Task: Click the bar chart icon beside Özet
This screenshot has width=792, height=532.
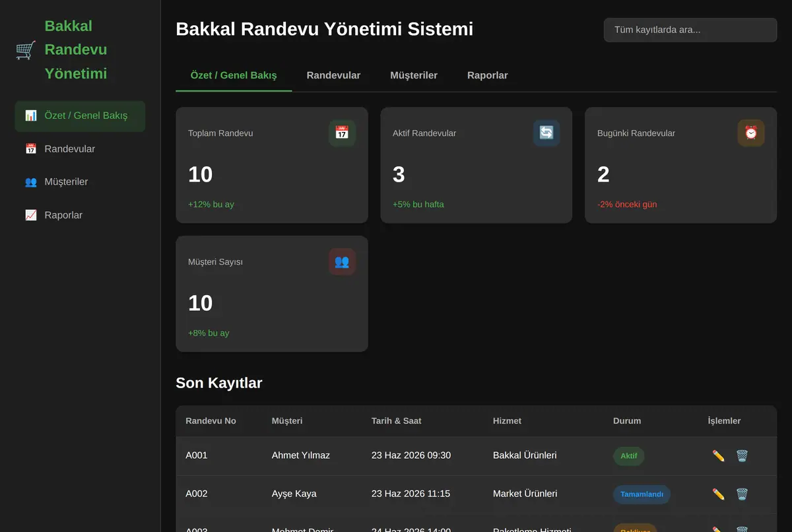Action: [x=31, y=116]
